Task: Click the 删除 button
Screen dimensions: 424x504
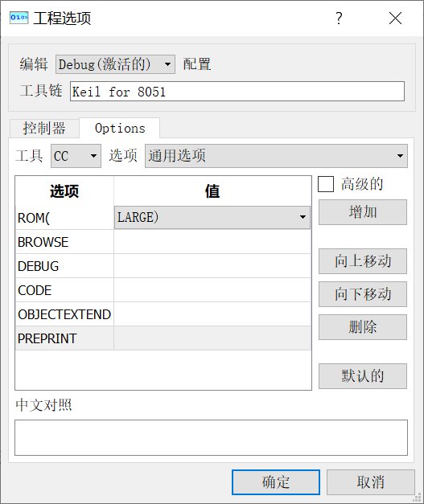Action: (363, 327)
